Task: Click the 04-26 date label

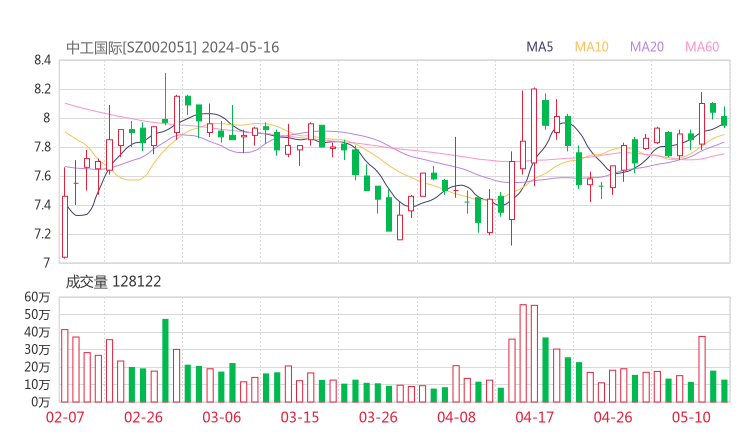Action: 613,417
